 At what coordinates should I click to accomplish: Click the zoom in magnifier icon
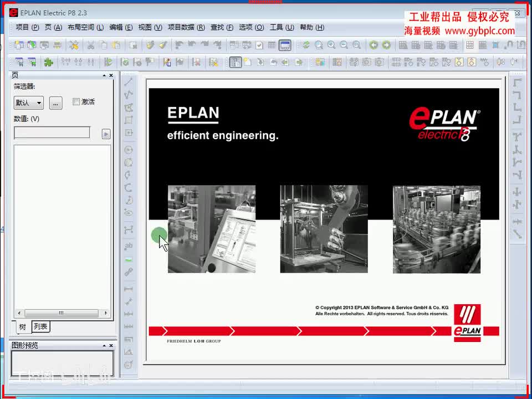331,45
